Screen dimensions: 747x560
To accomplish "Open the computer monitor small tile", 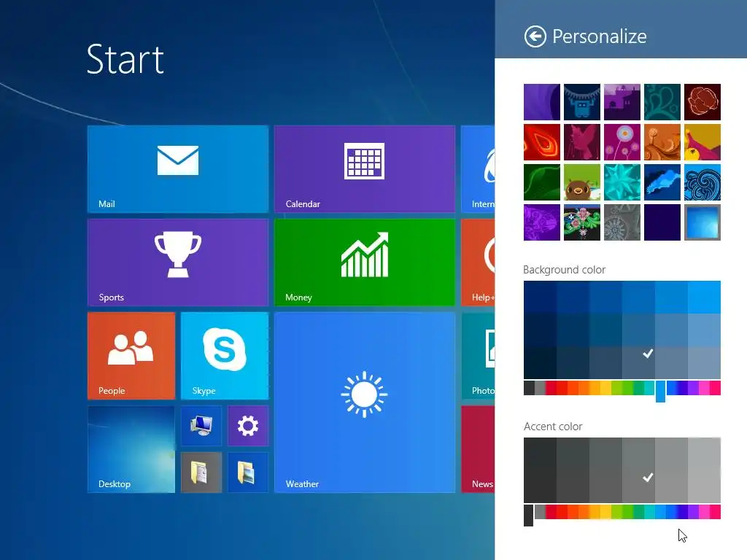I will [201, 426].
